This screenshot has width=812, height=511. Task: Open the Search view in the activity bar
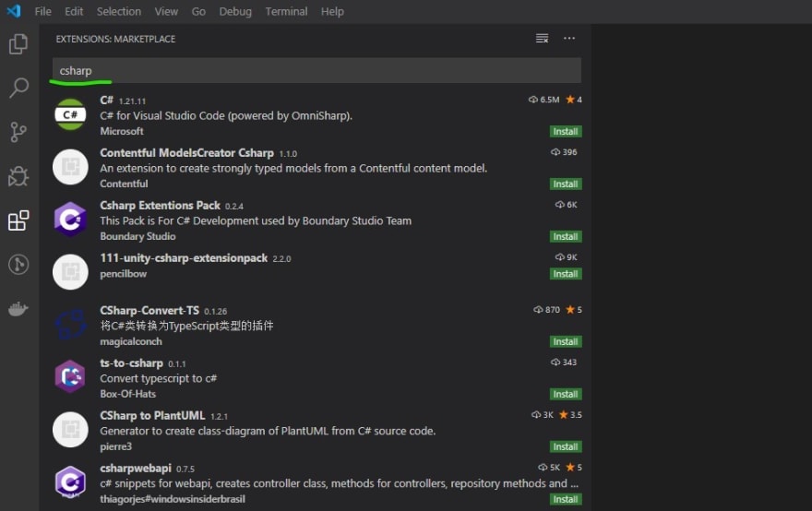pos(18,88)
